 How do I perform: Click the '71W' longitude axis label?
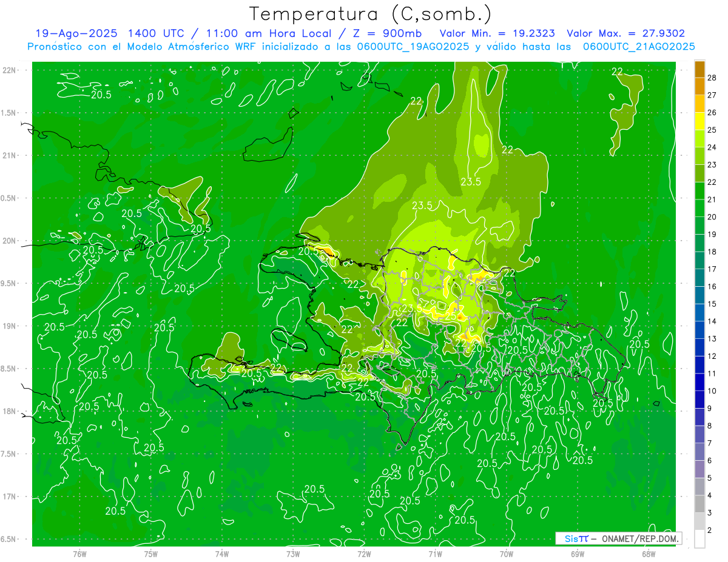435,554
